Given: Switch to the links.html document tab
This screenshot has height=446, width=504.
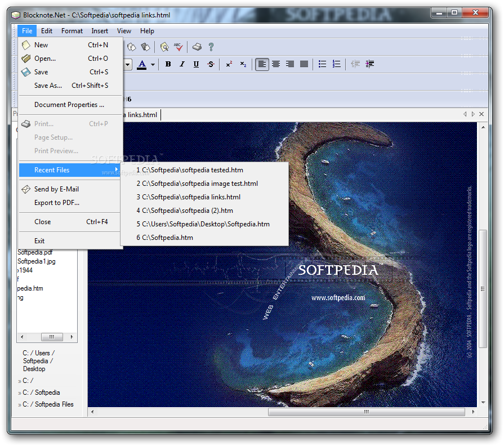Looking at the screenshot, I should (x=141, y=115).
